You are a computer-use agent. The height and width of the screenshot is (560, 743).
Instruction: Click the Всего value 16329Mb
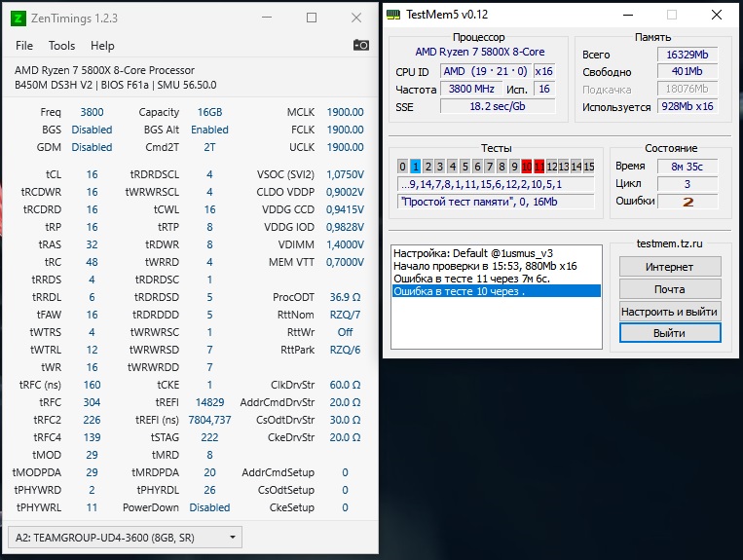tap(687, 55)
